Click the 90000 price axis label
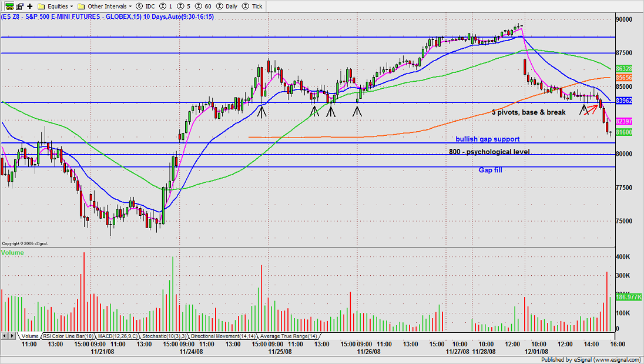This screenshot has height=364, width=644. 624,19
